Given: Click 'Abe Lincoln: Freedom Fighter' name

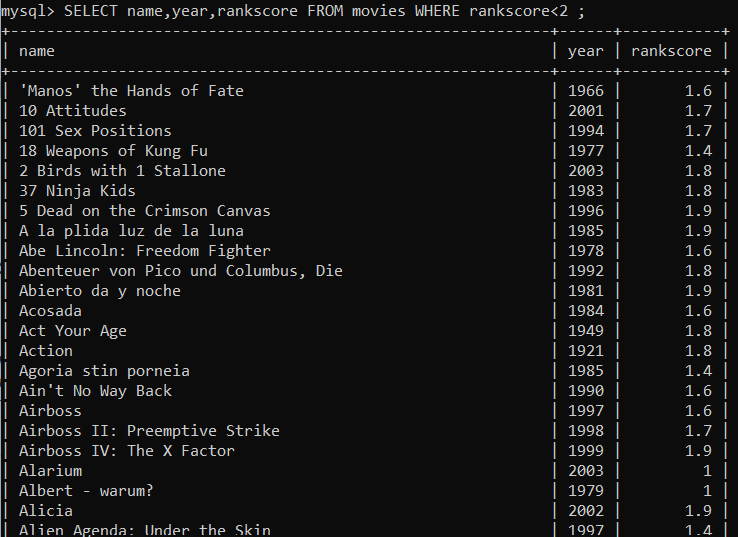Looking at the screenshot, I should 144,250.
